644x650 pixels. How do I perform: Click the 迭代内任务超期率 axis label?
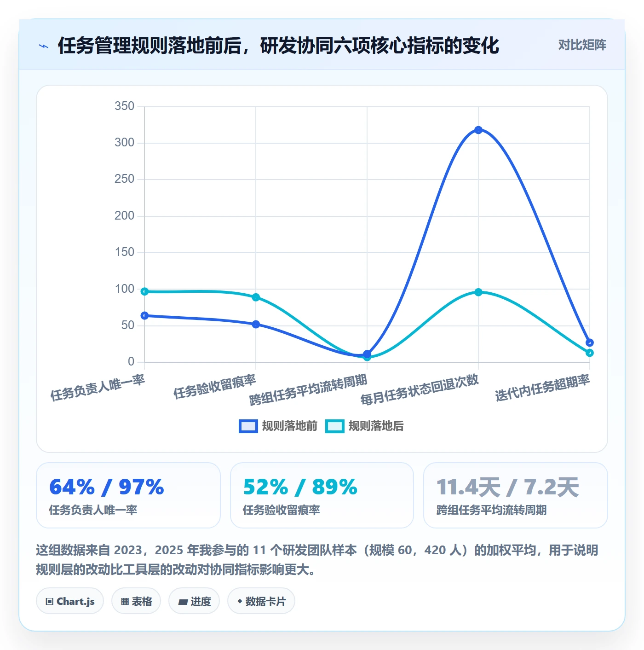click(542, 388)
